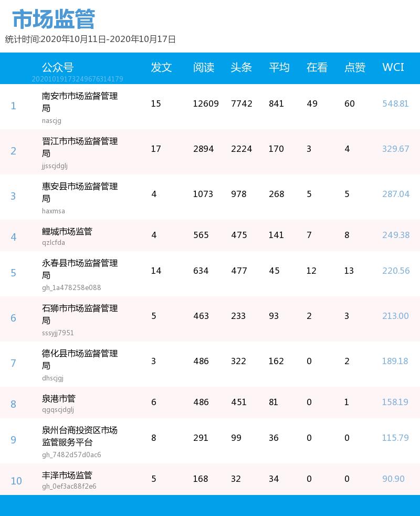Click the average value 268
The height and width of the screenshot is (516, 420).
[277, 194]
